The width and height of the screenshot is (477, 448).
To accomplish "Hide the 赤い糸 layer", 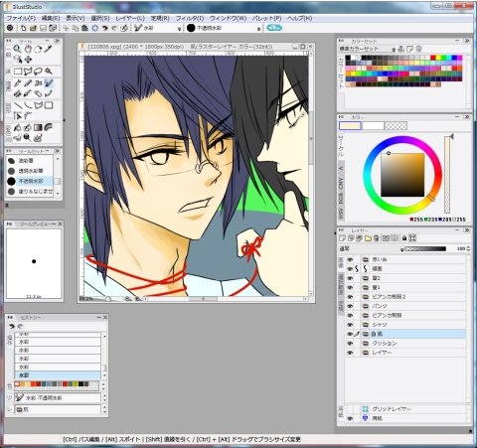I will (350, 259).
